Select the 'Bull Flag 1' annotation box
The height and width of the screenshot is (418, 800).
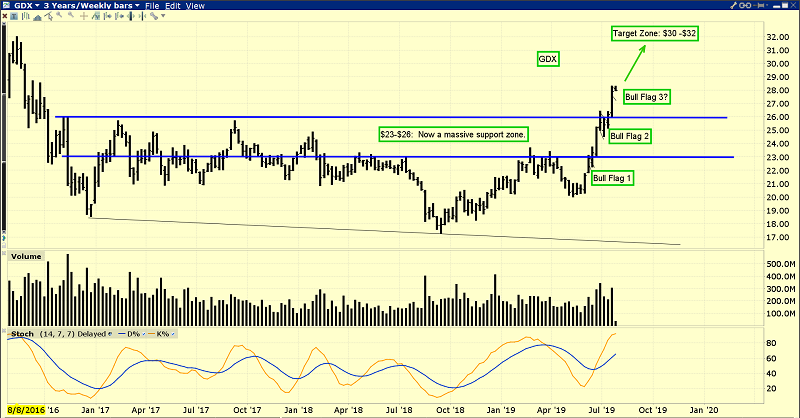(x=612, y=178)
